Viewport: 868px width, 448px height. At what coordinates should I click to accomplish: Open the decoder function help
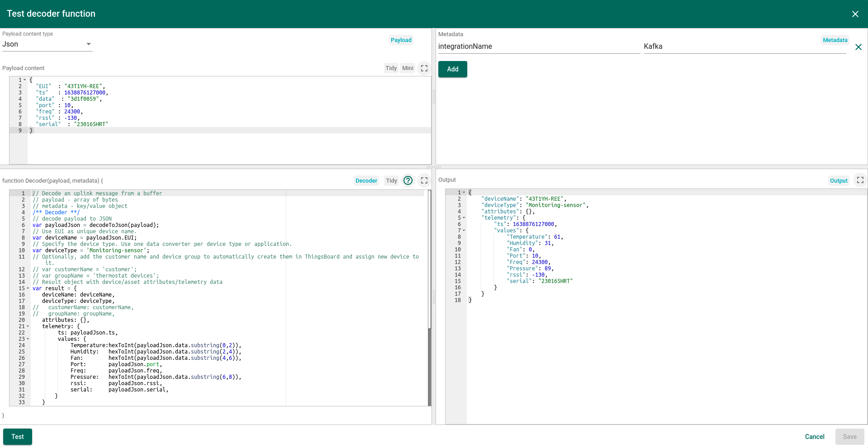[x=408, y=180]
